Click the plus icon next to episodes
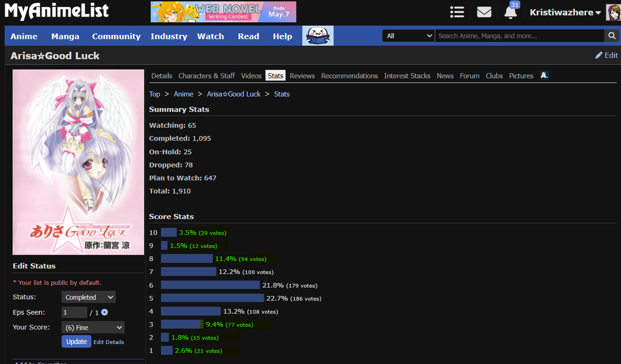Screen dimensions: 621x364 (x=104, y=313)
